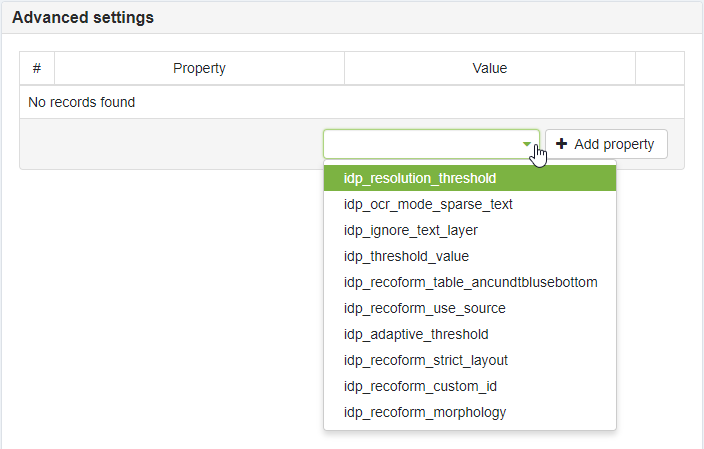
Task: Click the Value column header
Action: point(489,68)
